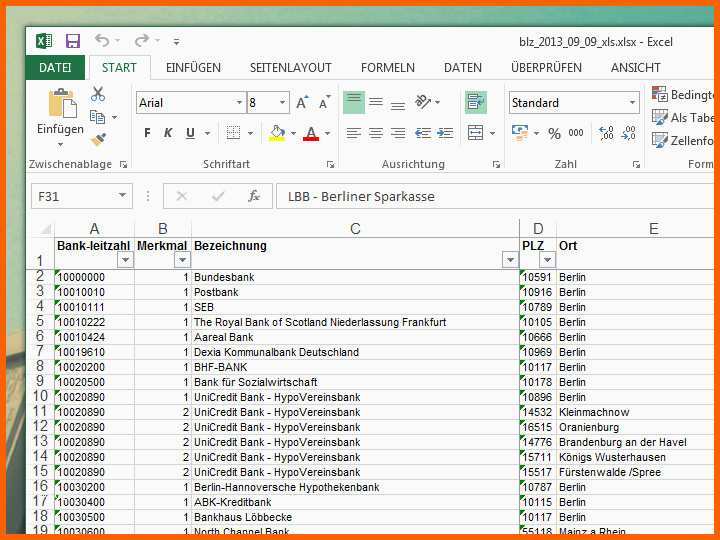This screenshot has width=720, height=540.
Task: Toggle top vertical alignment
Action: (x=354, y=102)
